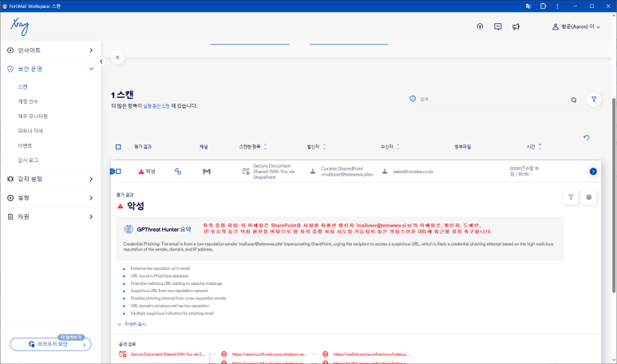Collapse the 보안 운영 sidebar section
Viewport: 617px width, 364px height.
coord(50,69)
